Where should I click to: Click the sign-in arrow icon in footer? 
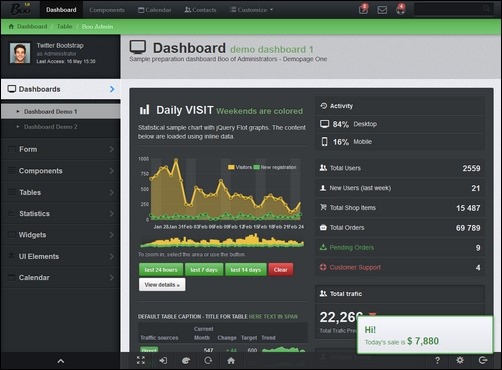(x=163, y=361)
